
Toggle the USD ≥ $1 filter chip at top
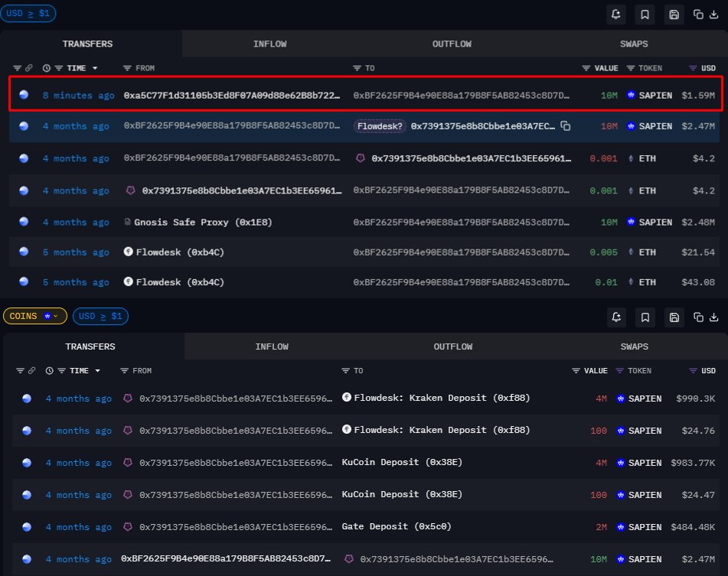coord(28,12)
